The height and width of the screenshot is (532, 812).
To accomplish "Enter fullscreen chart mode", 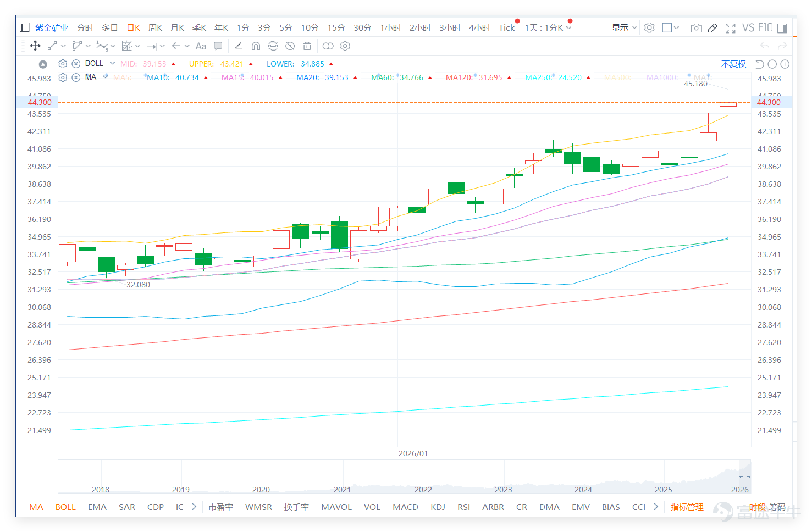I will tap(731, 28).
